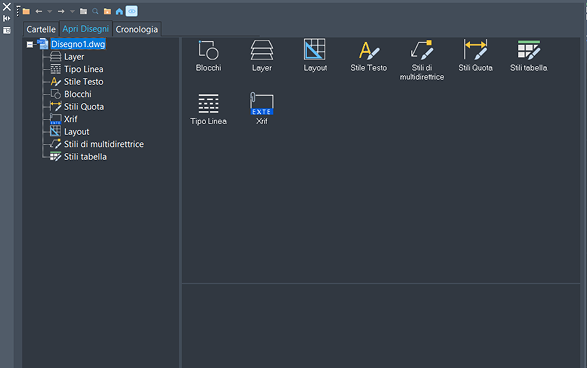587x368 pixels.
Task: Open the Cronologia tab
Action: (x=137, y=29)
